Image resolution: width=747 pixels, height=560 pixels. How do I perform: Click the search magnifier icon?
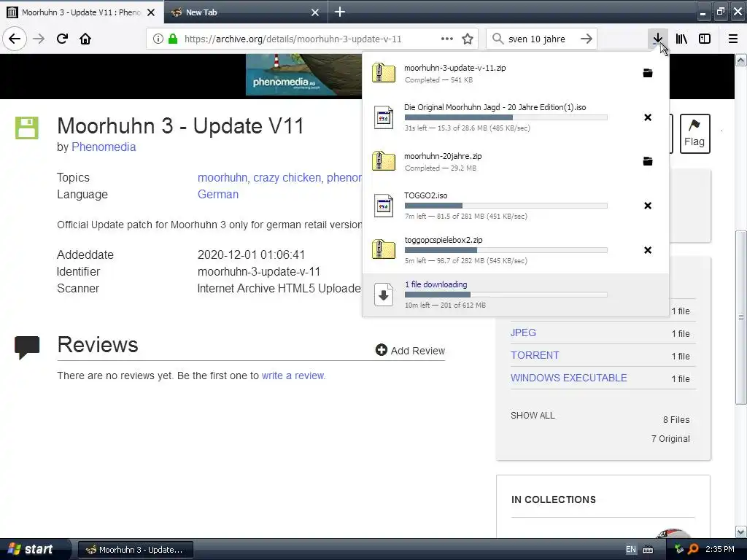(498, 39)
